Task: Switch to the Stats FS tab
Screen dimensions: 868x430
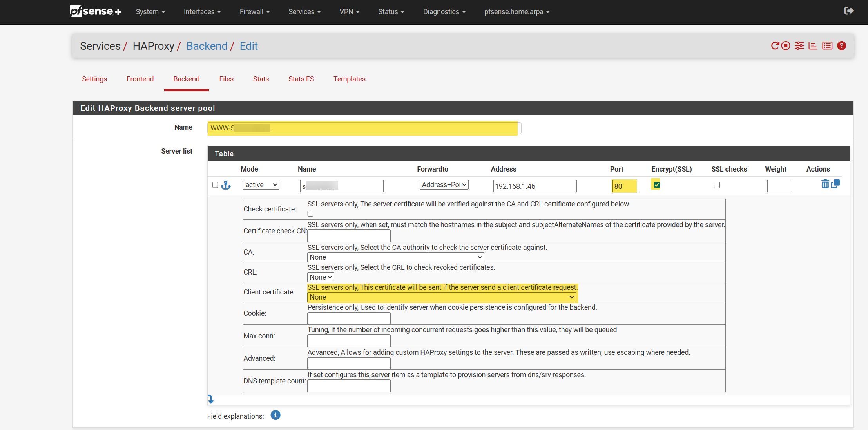Action: 301,79
